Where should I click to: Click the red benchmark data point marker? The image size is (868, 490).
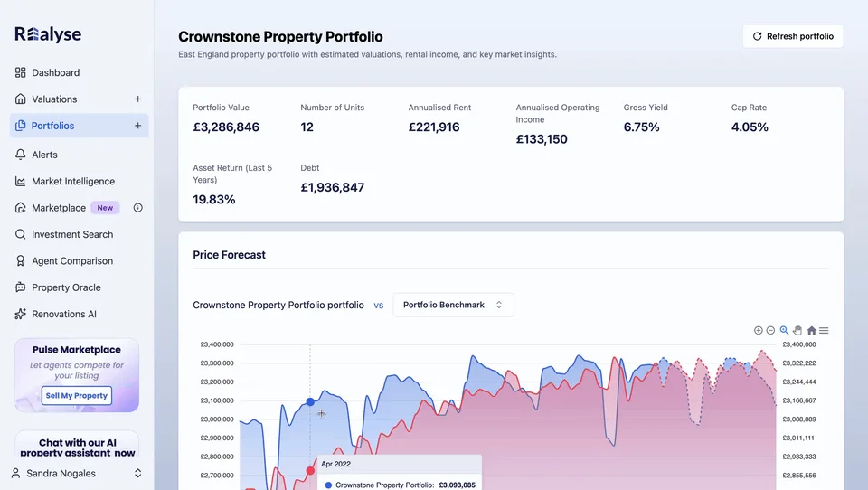(310, 471)
